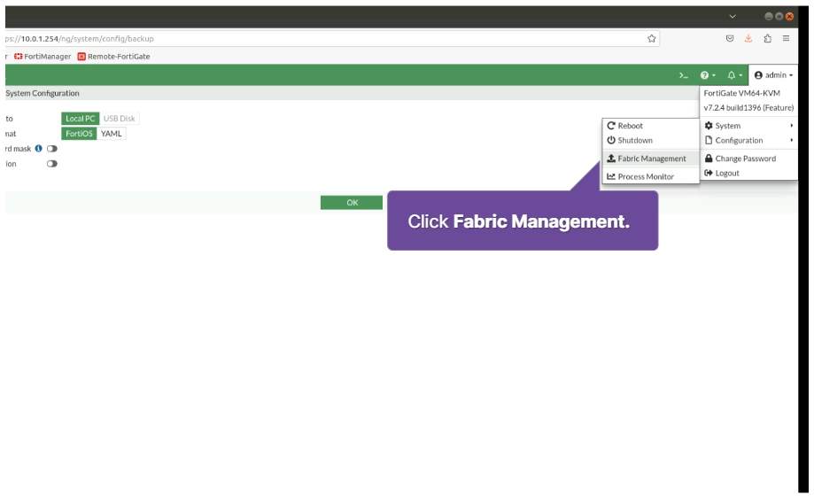Expand the System submenu item
The height and width of the screenshot is (504, 814).
pos(748,126)
